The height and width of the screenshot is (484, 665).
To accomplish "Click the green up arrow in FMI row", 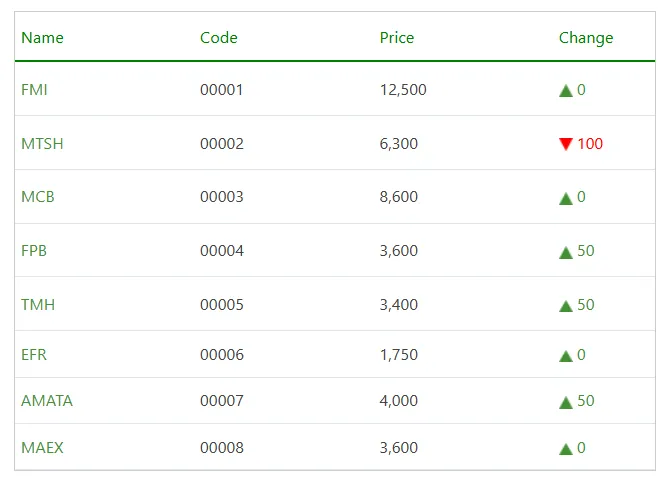I will (x=566, y=91).
